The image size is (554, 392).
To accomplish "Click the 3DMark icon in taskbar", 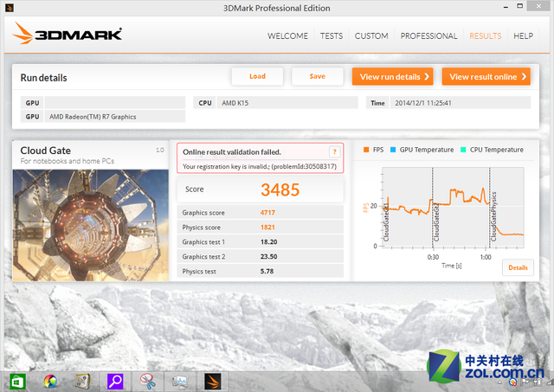I will [213, 381].
